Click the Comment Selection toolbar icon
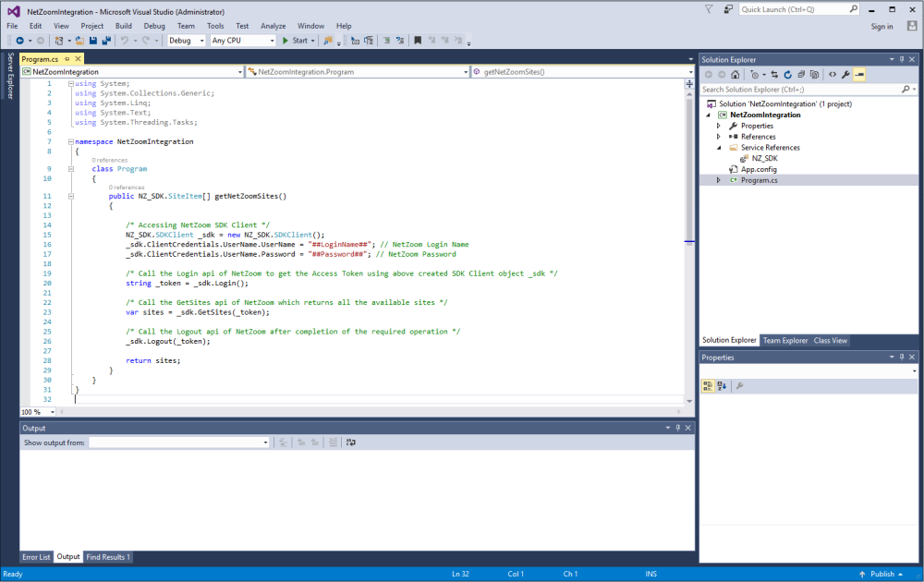 click(387, 41)
